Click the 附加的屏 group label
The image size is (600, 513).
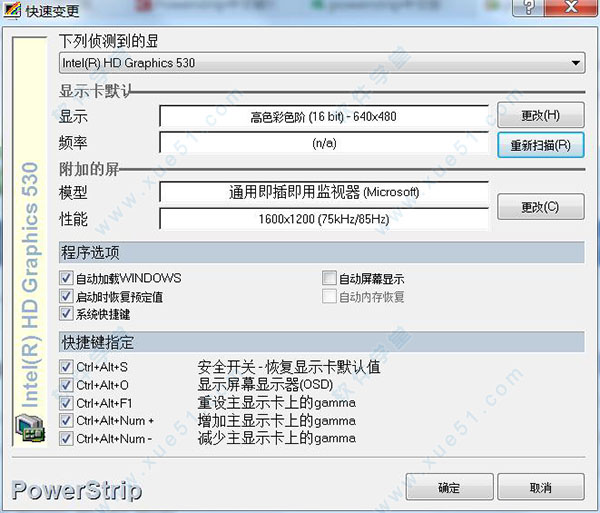(89, 169)
